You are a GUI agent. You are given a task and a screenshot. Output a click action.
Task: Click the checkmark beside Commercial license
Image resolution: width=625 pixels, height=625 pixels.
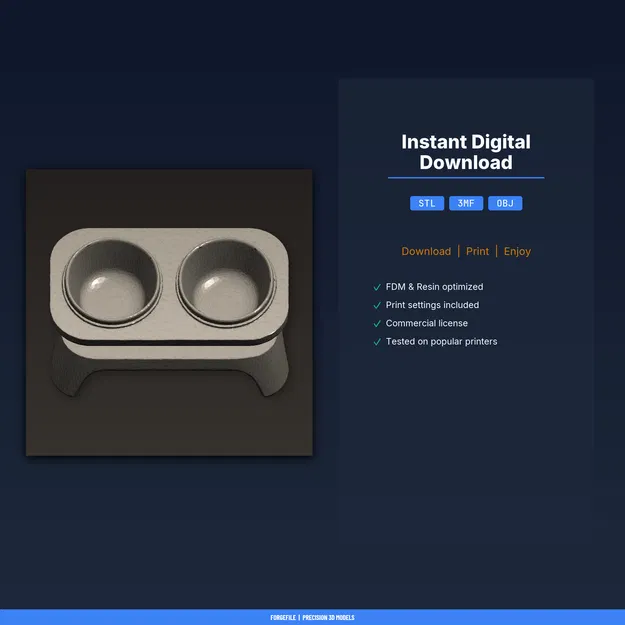(x=377, y=324)
